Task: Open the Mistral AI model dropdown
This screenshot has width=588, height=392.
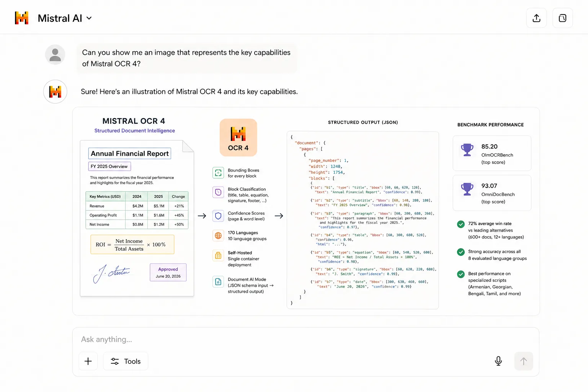Action: point(65,18)
